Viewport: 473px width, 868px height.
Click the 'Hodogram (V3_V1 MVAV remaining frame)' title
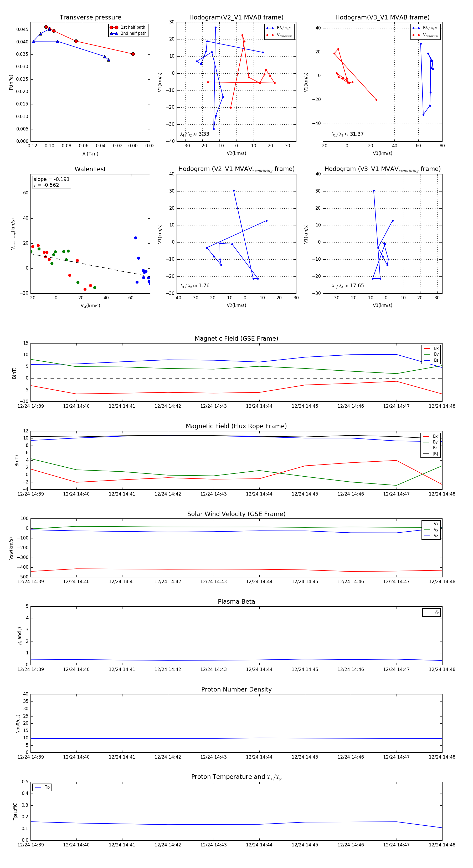click(382, 169)
